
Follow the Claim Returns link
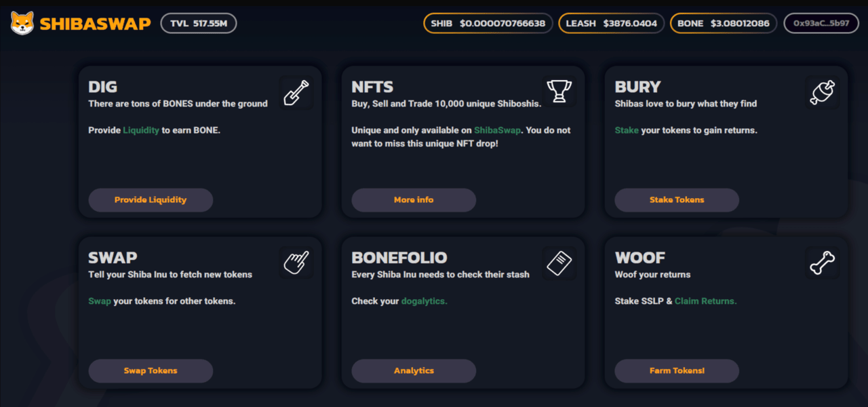pos(706,301)
